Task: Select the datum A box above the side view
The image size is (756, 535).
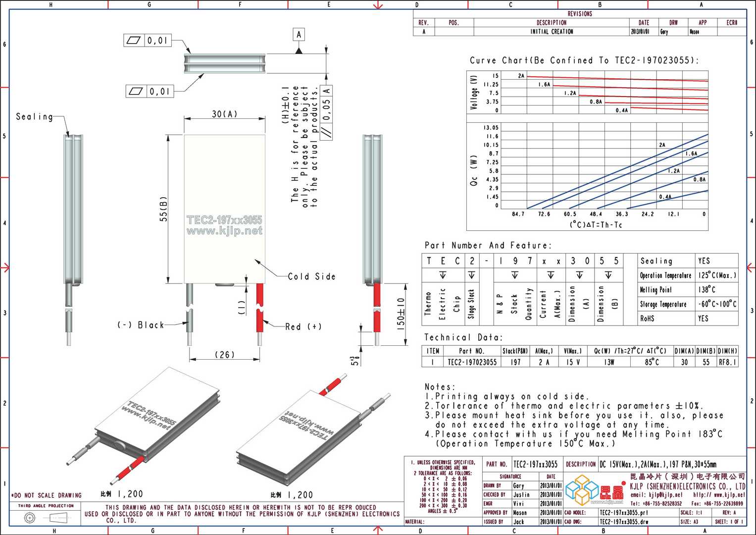Action: pyautogui.click(x=299, y=35)
